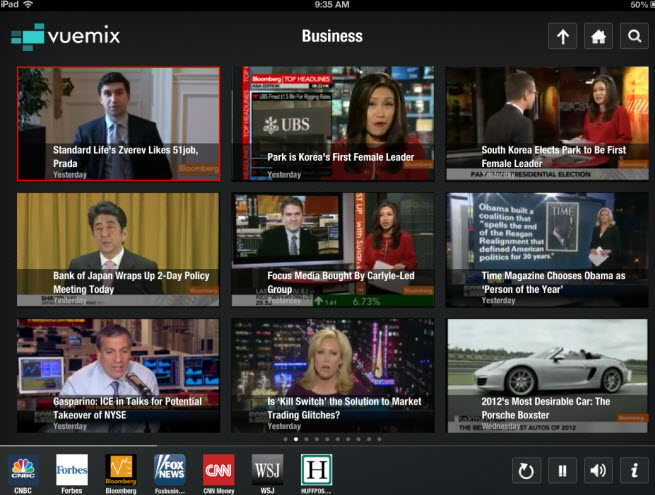
Task: Open Standard Life's Zverev Likes 51job video
Action: pos(119,124)
